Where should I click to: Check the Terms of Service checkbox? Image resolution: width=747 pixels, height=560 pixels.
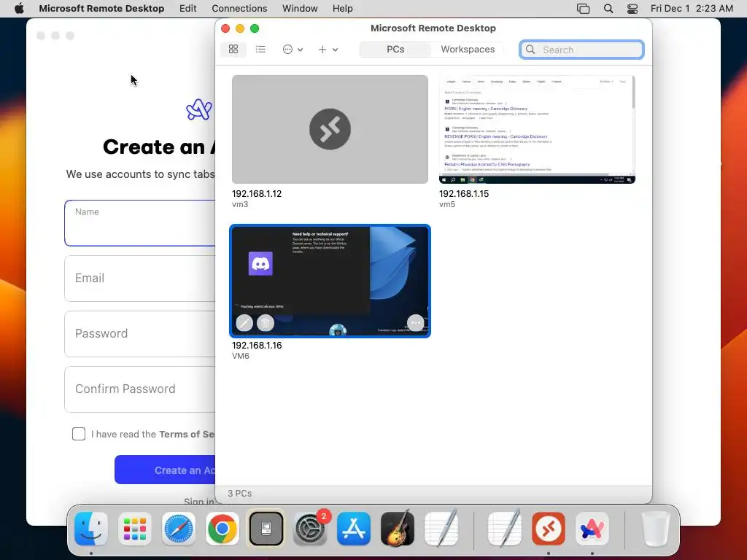tap(79, 434)
